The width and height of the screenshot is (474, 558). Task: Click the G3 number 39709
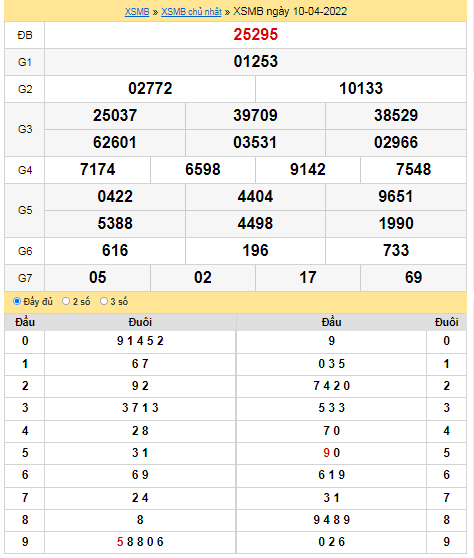[255, 116]
